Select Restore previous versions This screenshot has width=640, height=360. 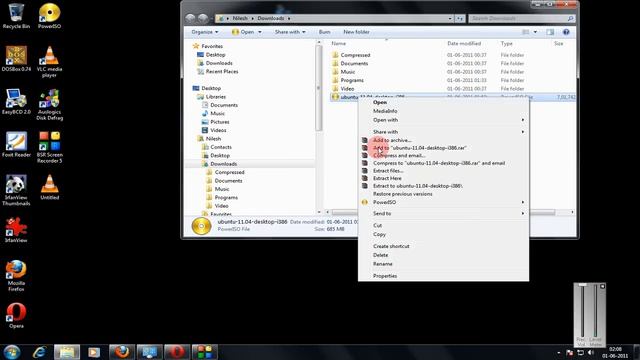click(x=443, y=194)
